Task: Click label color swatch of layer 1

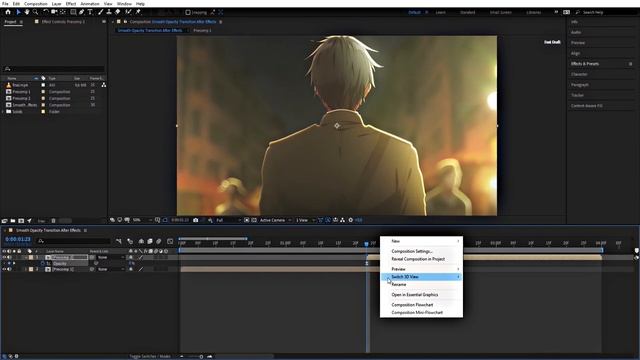Action: tap(31, 258)
